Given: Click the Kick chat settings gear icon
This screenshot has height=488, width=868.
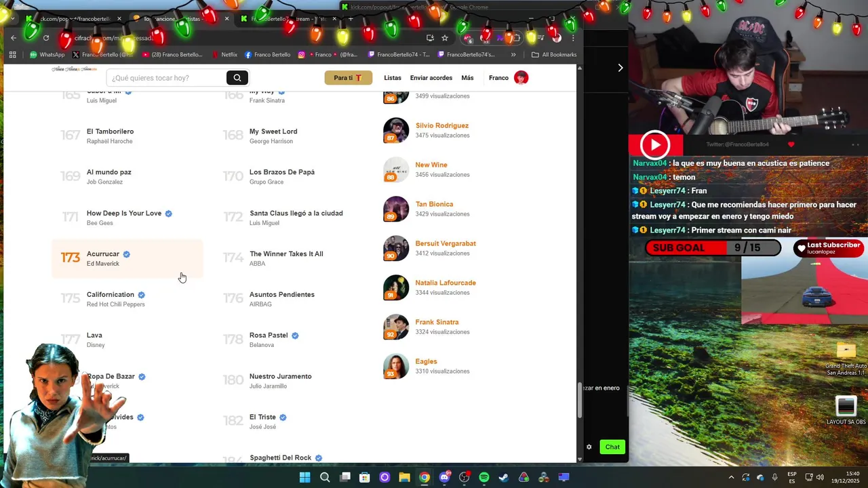Looking at the screenshot, I should point(589,447).
